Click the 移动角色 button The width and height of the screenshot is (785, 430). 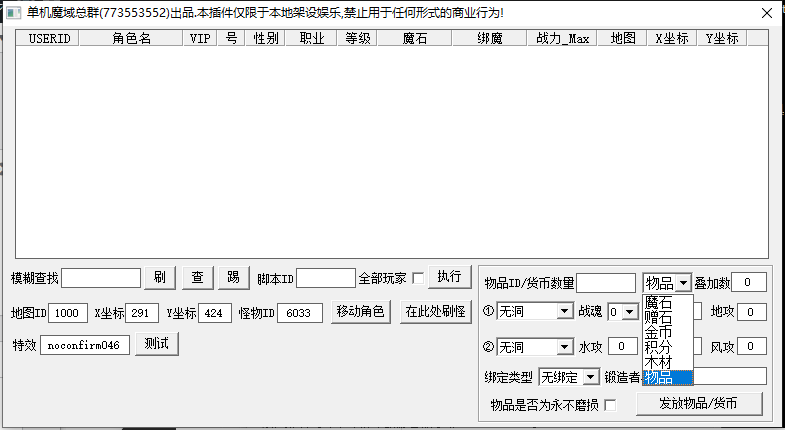[x=360, y=312]
